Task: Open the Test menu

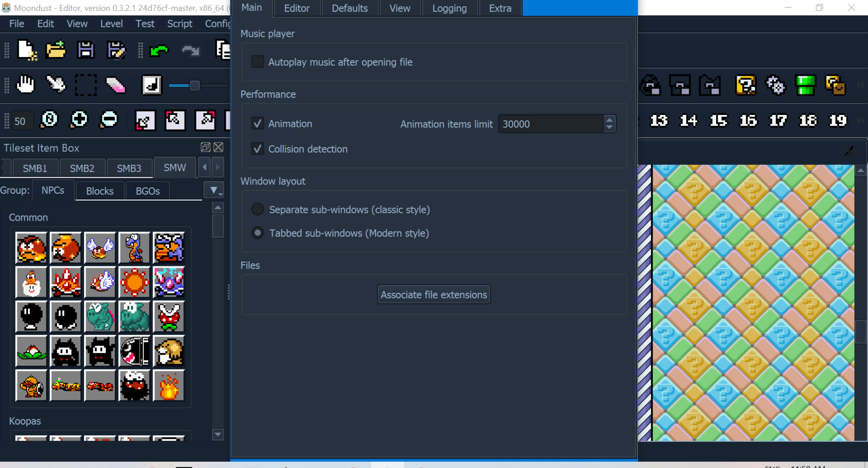Action: (x=145, y=24)
